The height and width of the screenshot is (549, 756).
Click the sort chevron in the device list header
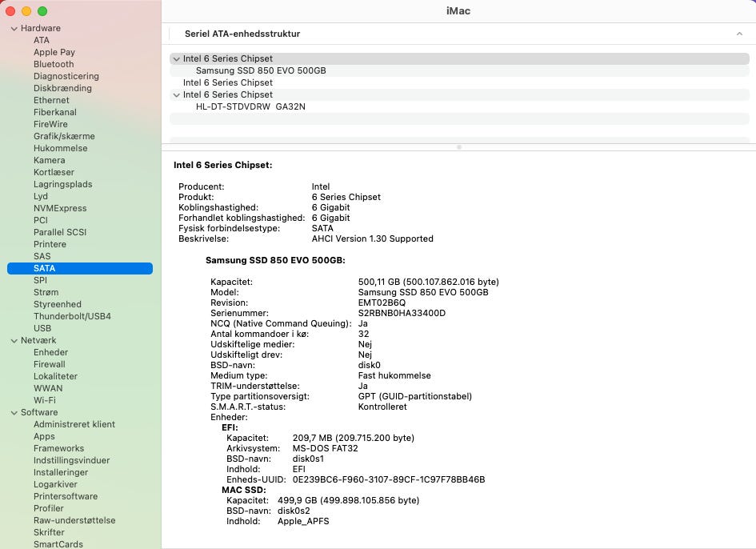[x=738, y=34]
